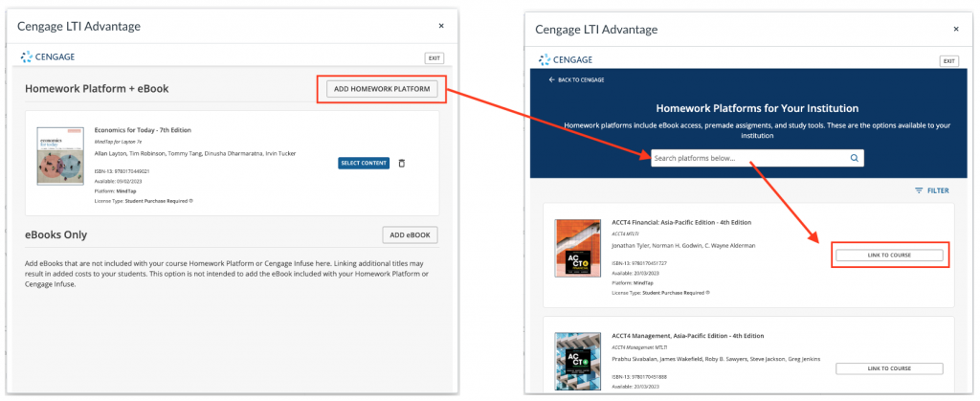The image size is (980, 401).
Task: Click Cengage logo in right window
Action: (x=565, y=60)
